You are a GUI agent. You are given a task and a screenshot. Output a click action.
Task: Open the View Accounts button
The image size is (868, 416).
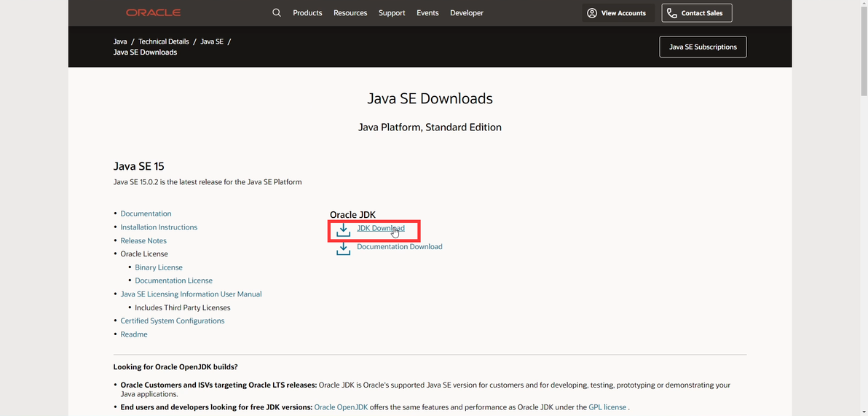pyautogui.click(x=616, y=13)
